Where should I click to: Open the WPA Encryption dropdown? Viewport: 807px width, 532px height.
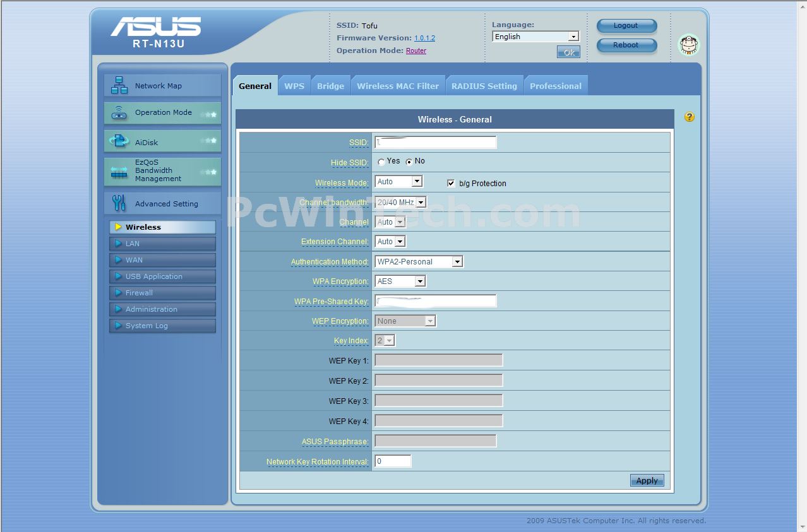[x=400, y=281]
